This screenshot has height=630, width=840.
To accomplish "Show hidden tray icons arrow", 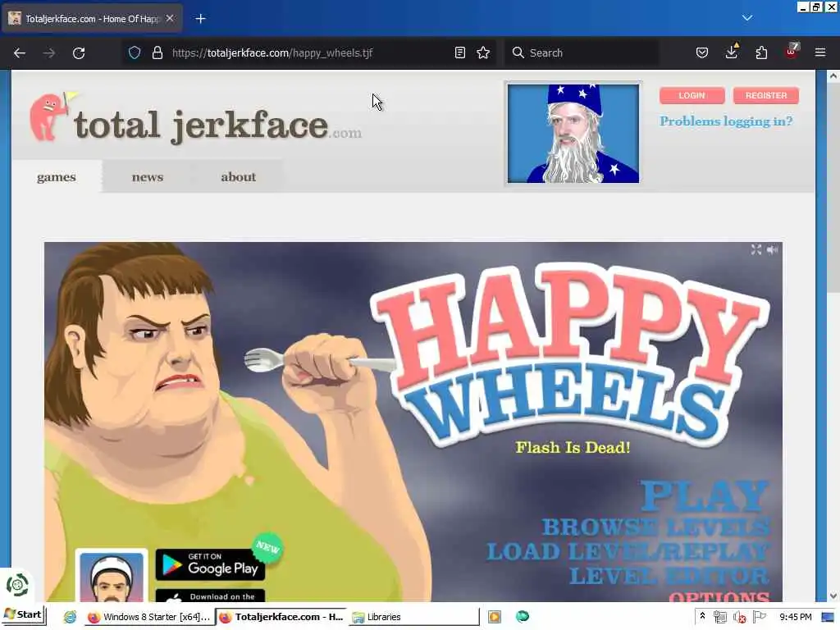I will (702, 617).
